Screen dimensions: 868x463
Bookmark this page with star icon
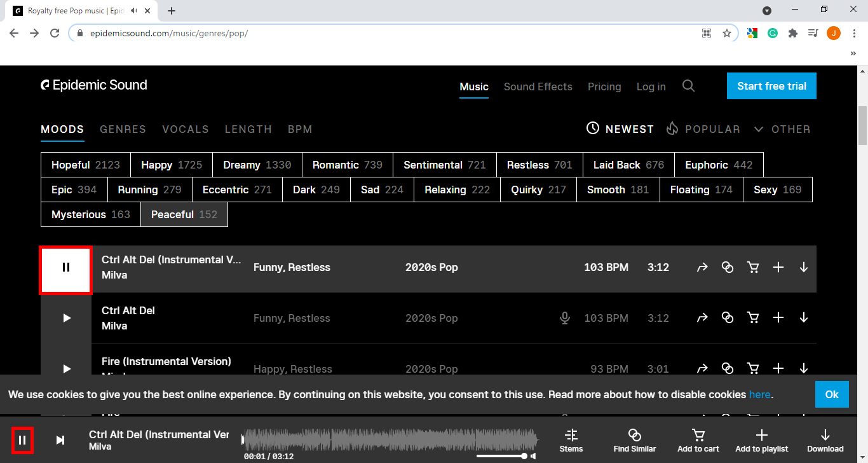727,33
